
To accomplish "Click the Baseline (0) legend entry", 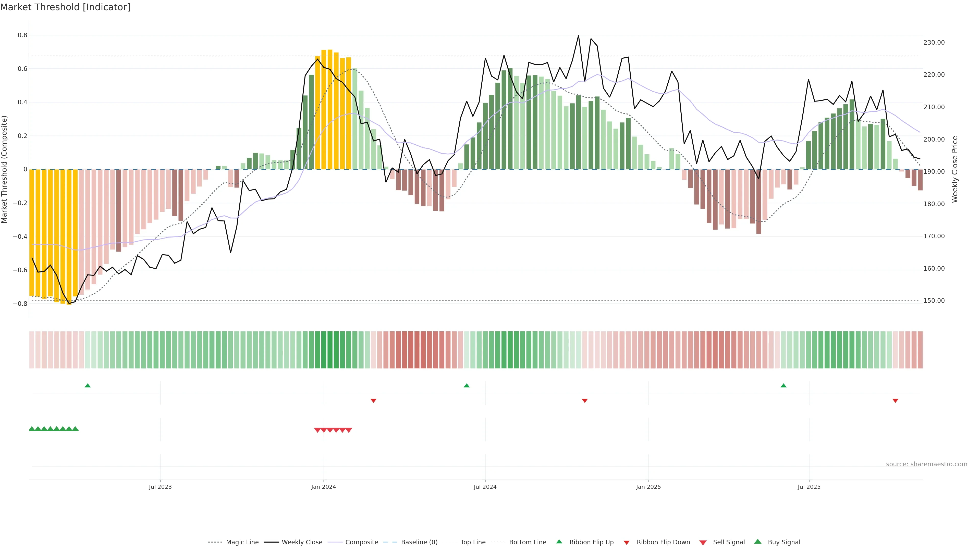I will click(419, 542).
